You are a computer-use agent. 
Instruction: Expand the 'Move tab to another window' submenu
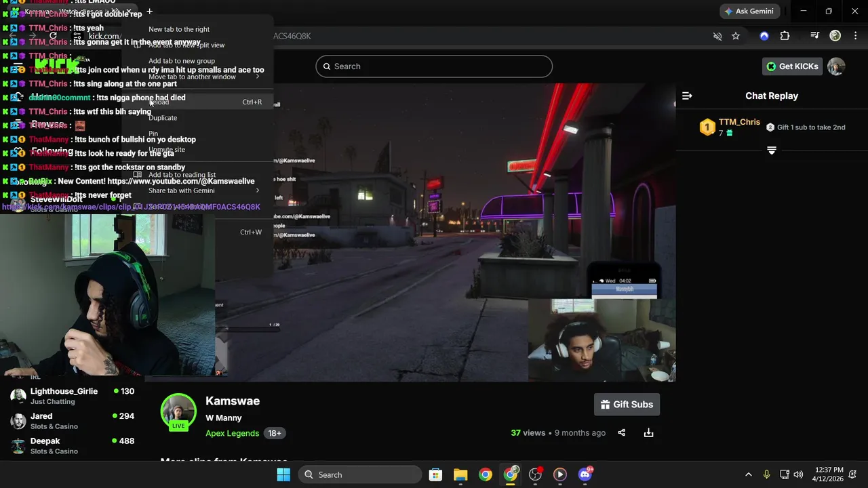coord(197,77)
